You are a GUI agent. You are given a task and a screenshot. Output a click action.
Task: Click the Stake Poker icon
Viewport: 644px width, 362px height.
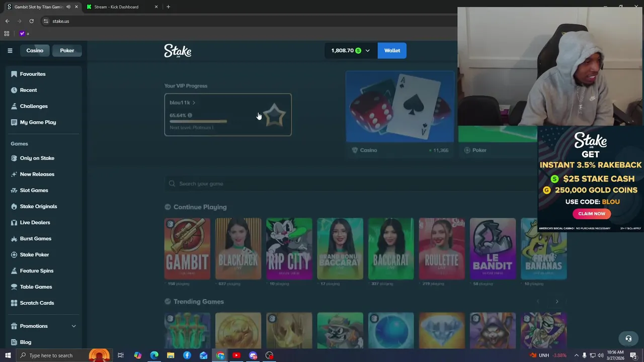(x=14, y=254)
